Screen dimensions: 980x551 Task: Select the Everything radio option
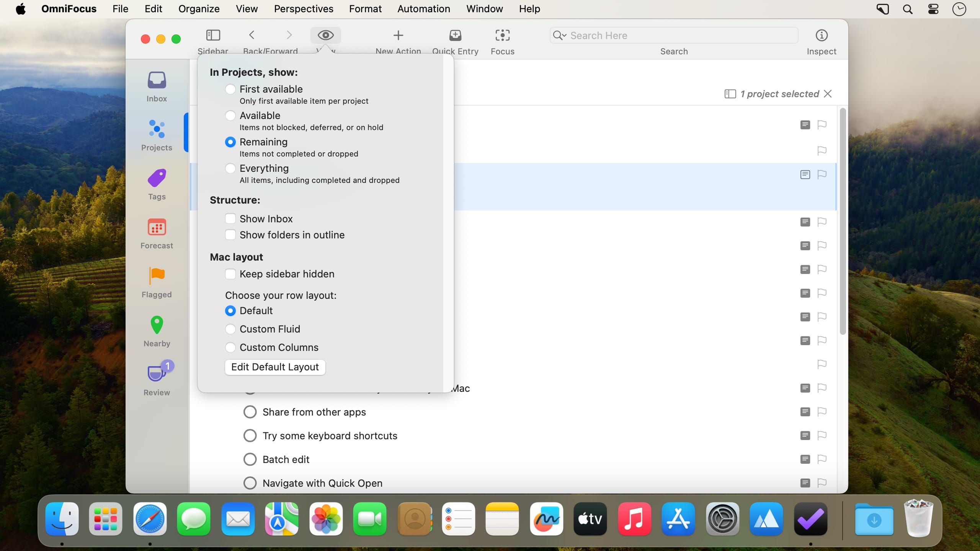[230, 168]
